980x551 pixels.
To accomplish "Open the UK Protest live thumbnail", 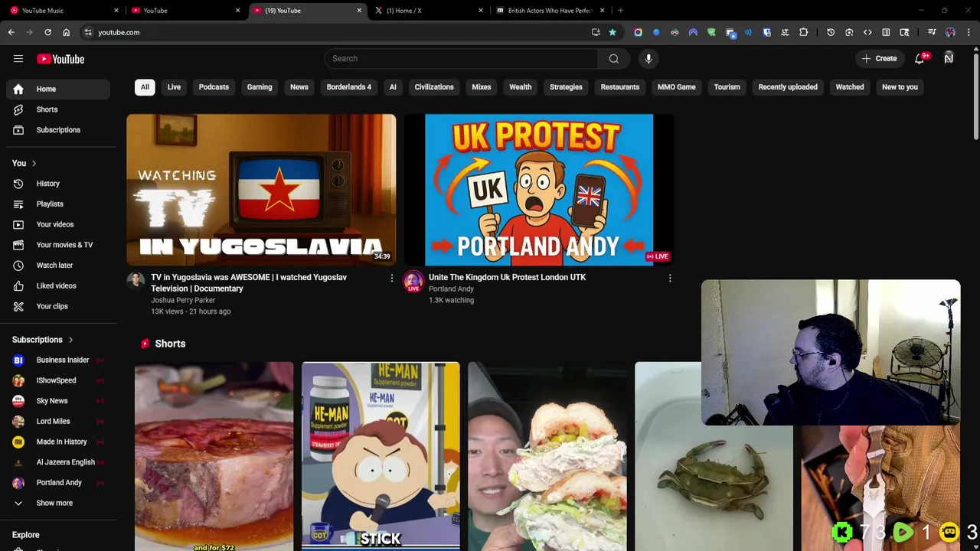I will pyautogui.click(x=539, y=190).
